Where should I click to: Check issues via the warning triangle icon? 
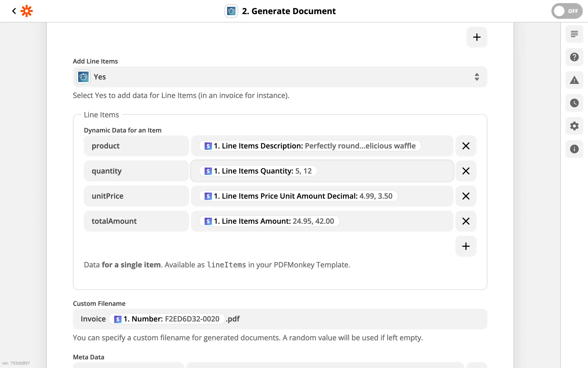[x=574, y=80]
